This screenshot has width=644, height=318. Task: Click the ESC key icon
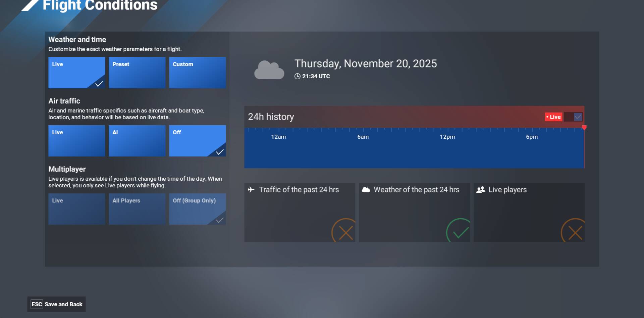click(x=37, y=304)
